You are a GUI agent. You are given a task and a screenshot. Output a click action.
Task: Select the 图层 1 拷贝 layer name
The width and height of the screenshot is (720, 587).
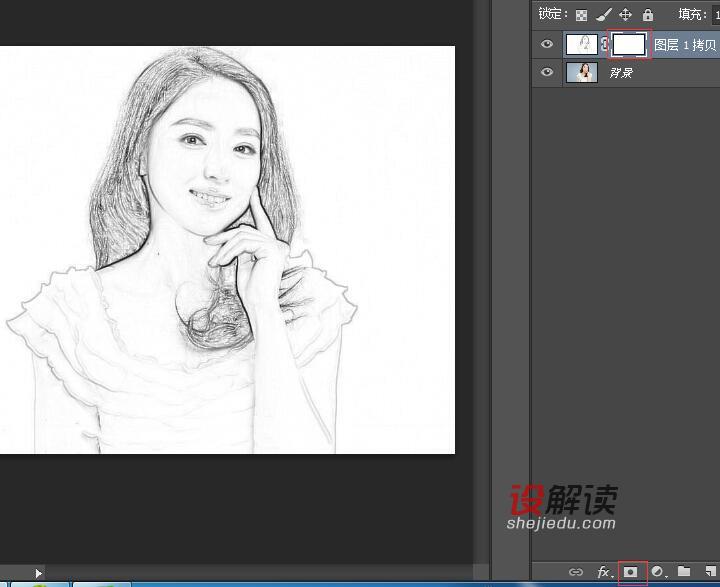point(685,45)
